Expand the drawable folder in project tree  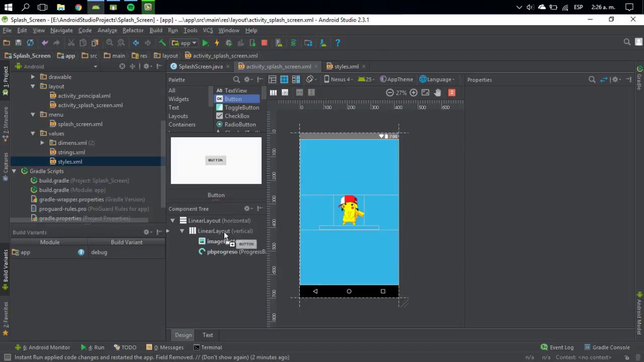[33, 77]
